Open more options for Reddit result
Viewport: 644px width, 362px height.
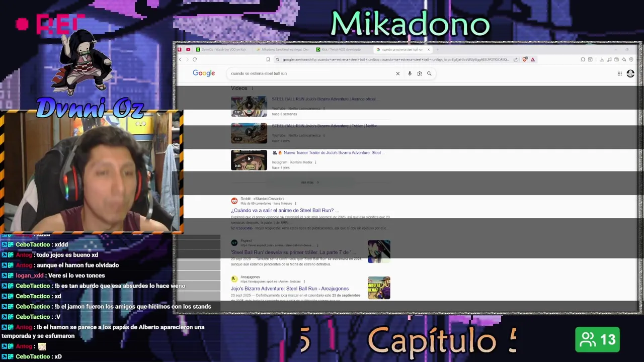coord(295,204)
